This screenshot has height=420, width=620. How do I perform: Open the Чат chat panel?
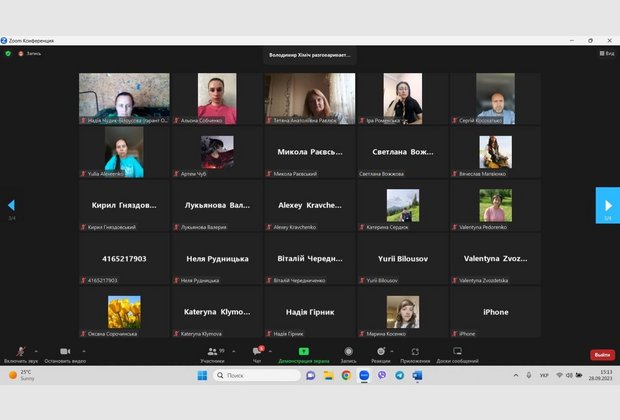pos(257,352)
